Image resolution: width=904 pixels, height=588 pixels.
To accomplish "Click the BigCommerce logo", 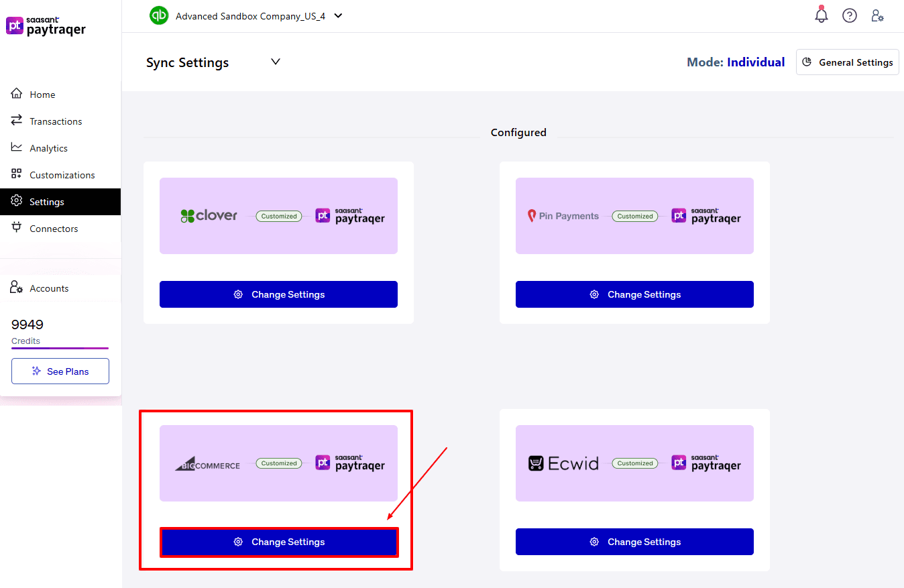I will pos(207,463).
